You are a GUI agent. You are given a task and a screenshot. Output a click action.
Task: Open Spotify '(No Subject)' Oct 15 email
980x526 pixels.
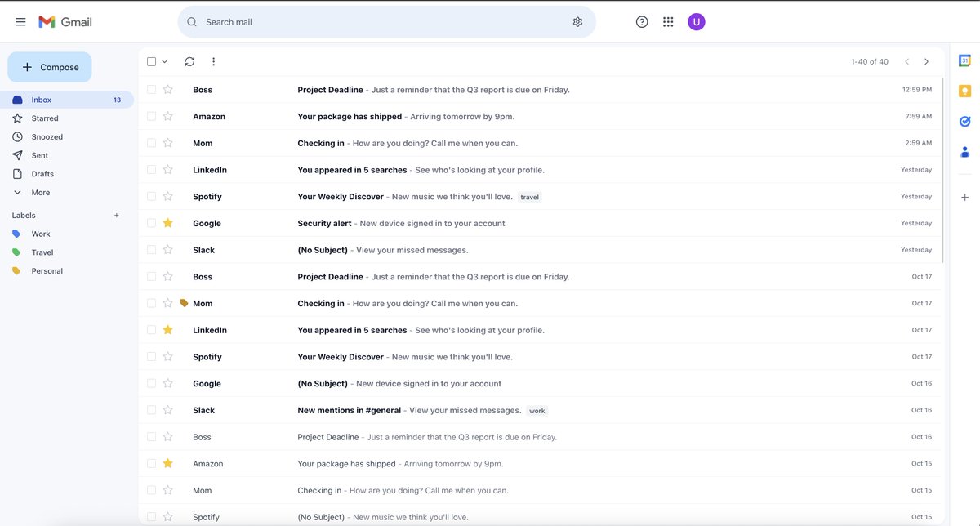click(541, 517)
